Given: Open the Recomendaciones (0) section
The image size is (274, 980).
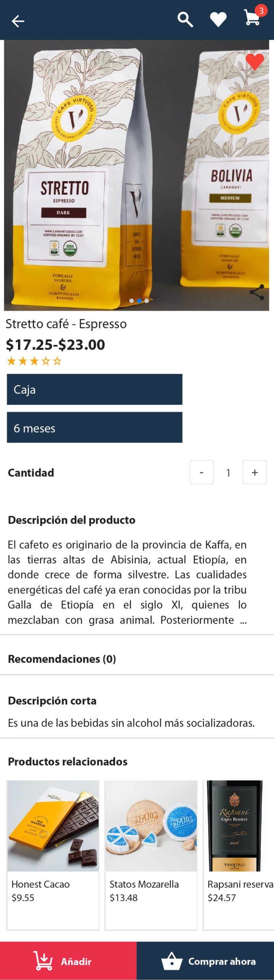Looking at the screenshot, I should pos(137,659).
